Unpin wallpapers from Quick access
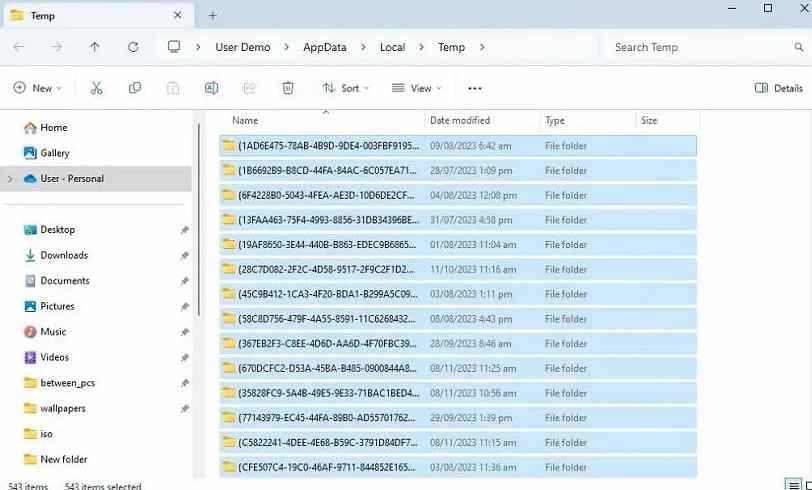The width and height of the screenshot is (812, 490). 184,408
